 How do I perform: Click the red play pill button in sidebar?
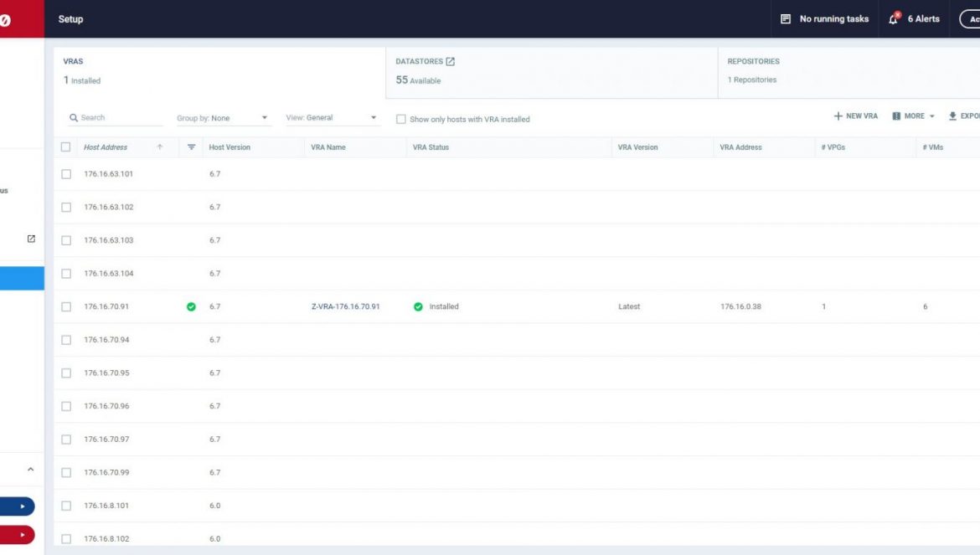[17, 535]
